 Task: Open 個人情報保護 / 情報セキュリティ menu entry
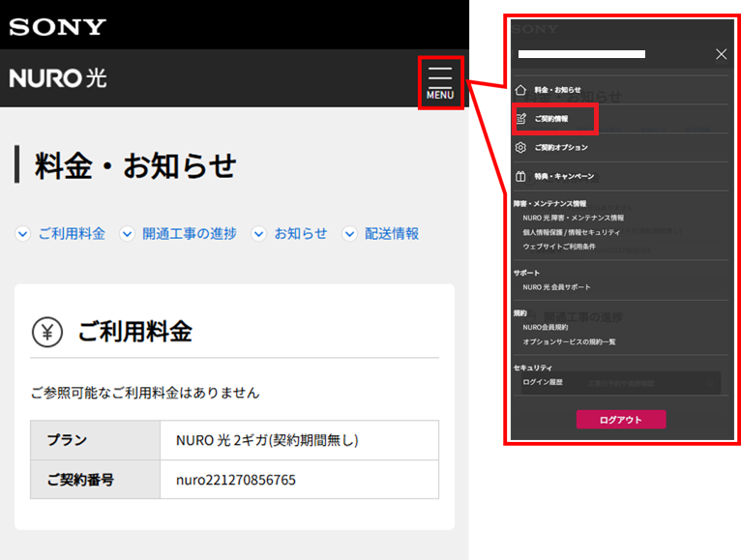572,232
